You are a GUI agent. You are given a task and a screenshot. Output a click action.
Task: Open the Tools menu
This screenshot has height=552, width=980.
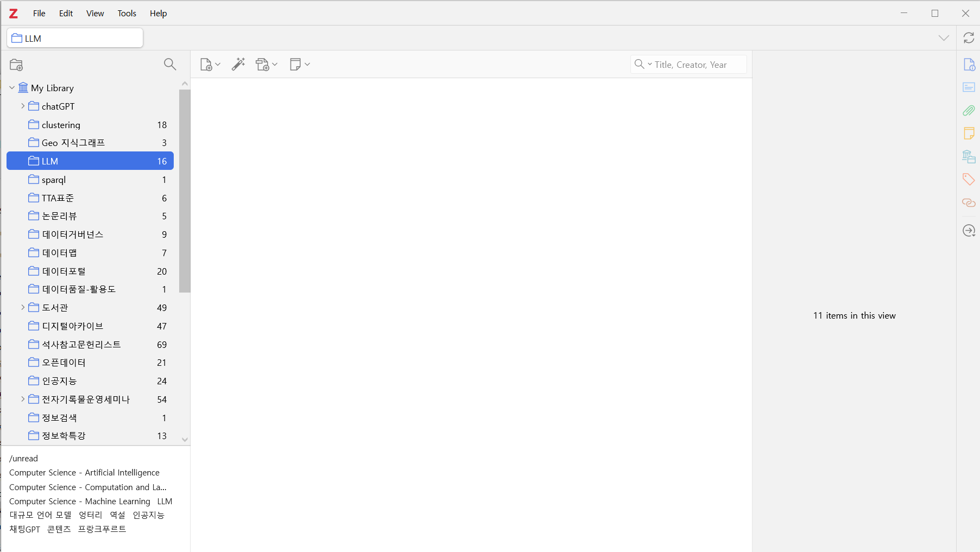click(127, 14)
